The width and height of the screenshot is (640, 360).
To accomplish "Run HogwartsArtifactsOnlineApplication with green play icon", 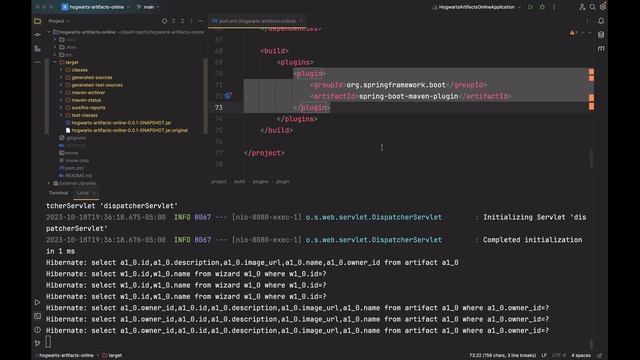I will (530, 7).
